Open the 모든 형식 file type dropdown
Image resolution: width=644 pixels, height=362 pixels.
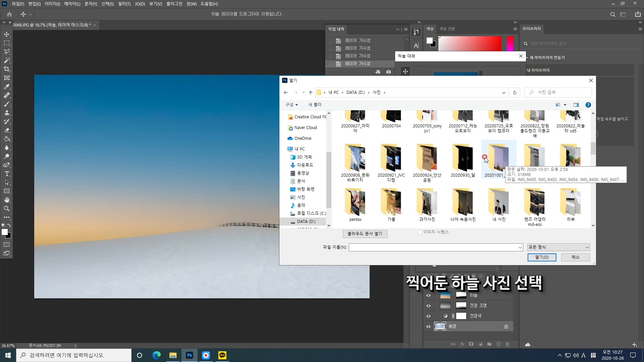(558, 247)
